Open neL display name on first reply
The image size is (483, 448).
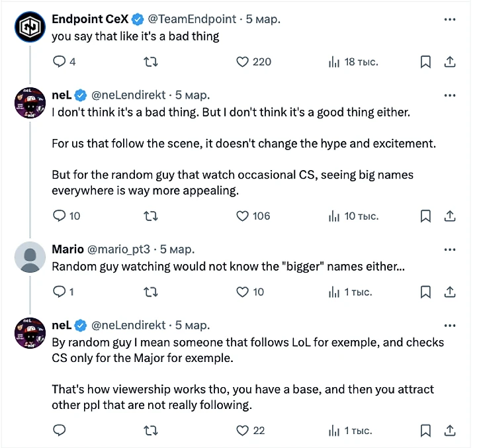[61, 95]
